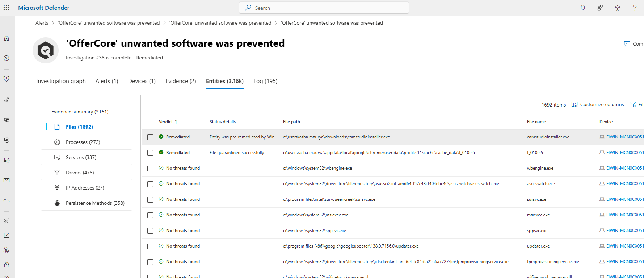
Task: Select the sppsvc.exe row checkbox
Action: (x=150, y=231)
